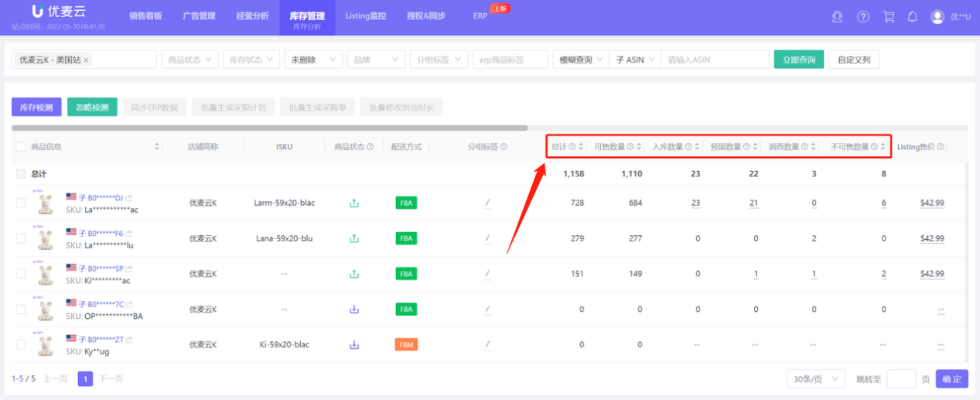Click the upload status icon in Ki*********ac row
The height and width of the screenshot is (400, 980).
(x=354, y=274)
